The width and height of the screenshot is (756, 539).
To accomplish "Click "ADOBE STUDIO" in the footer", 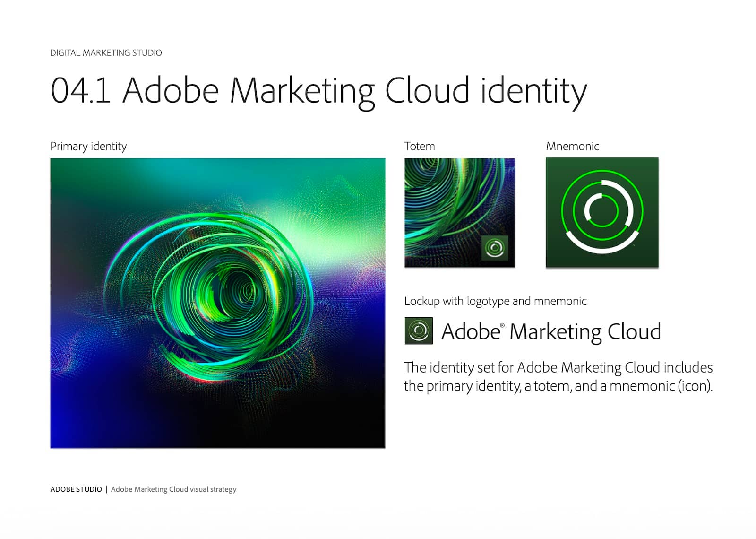I will tap(76, 489).
